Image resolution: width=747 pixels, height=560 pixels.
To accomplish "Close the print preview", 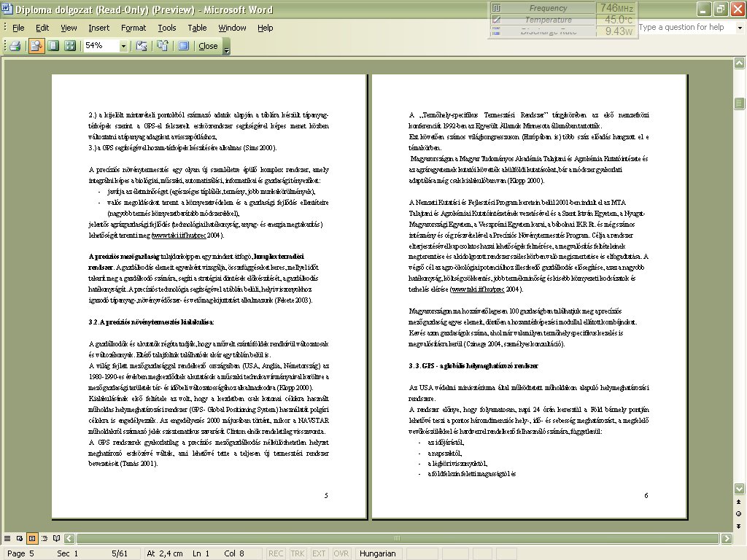I will (208, 46).
